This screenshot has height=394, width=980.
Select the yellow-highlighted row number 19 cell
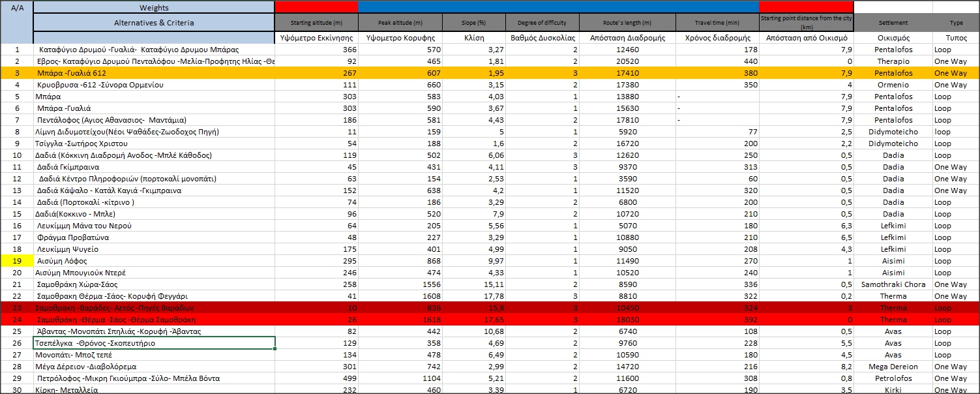[17, 261]
